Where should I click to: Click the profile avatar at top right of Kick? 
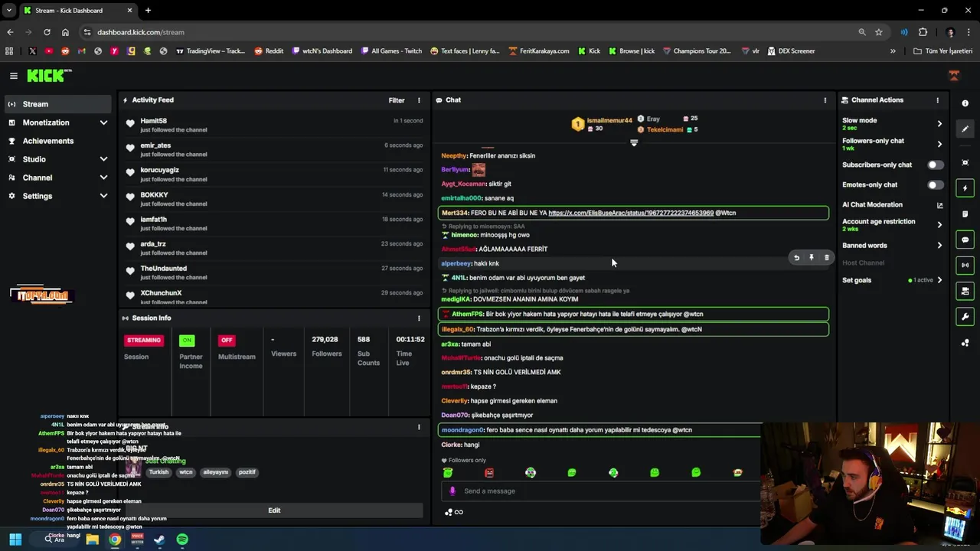point(954,76)
